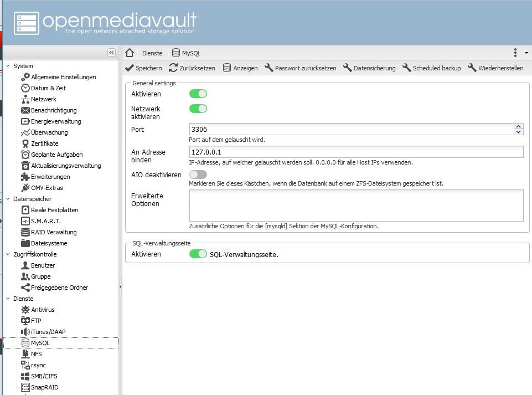Click the Wiederherstellen button
The width and height of the screenshot is (532, 395).
coord(495,68)
